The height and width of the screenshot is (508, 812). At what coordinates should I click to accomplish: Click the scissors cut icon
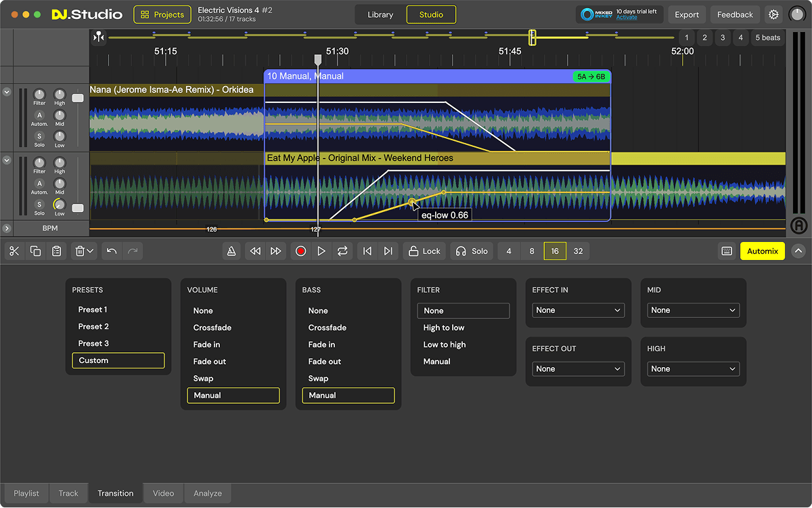[x=15, y=251]
